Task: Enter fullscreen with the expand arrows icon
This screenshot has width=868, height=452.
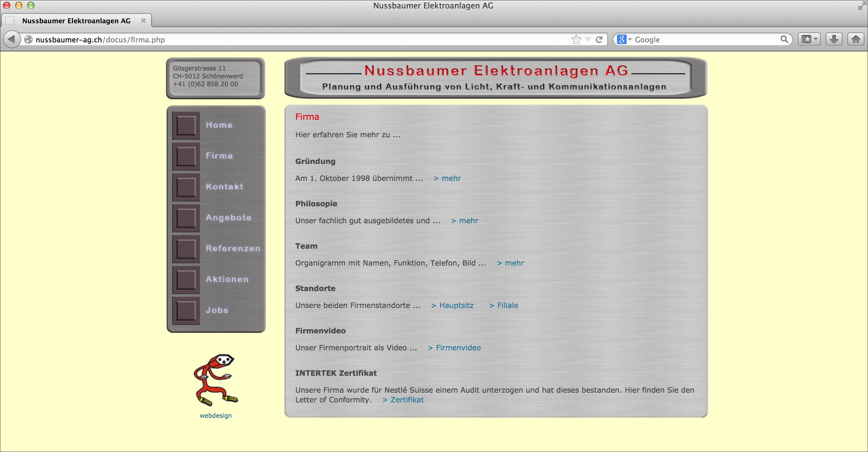Action: tap(862, 6)
